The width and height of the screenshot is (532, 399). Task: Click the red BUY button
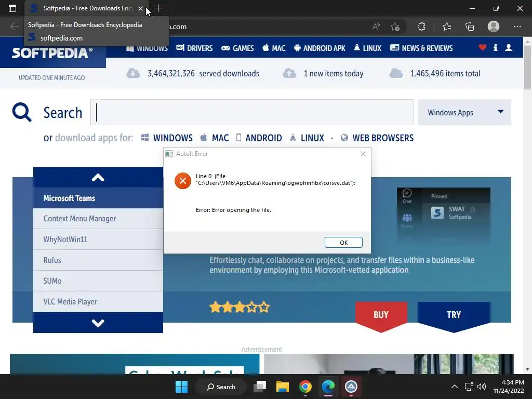(381, 315)
